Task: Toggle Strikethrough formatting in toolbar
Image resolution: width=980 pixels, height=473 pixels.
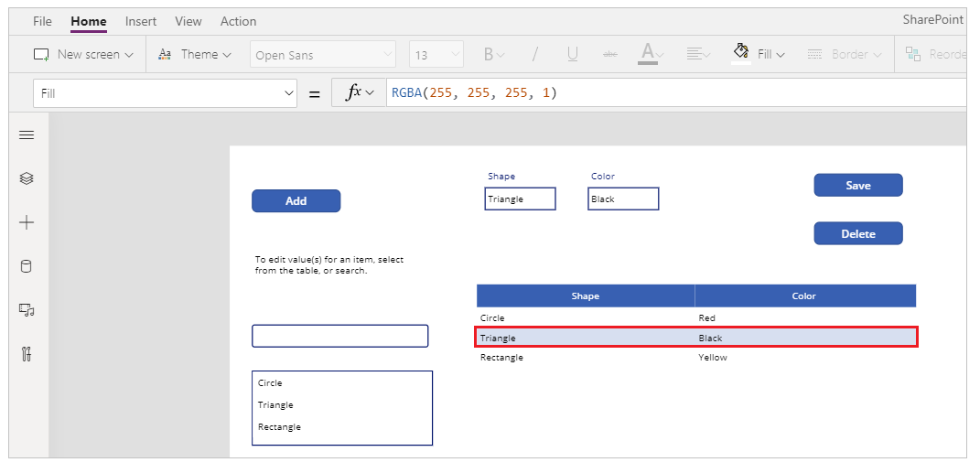Action: (610, 54)
